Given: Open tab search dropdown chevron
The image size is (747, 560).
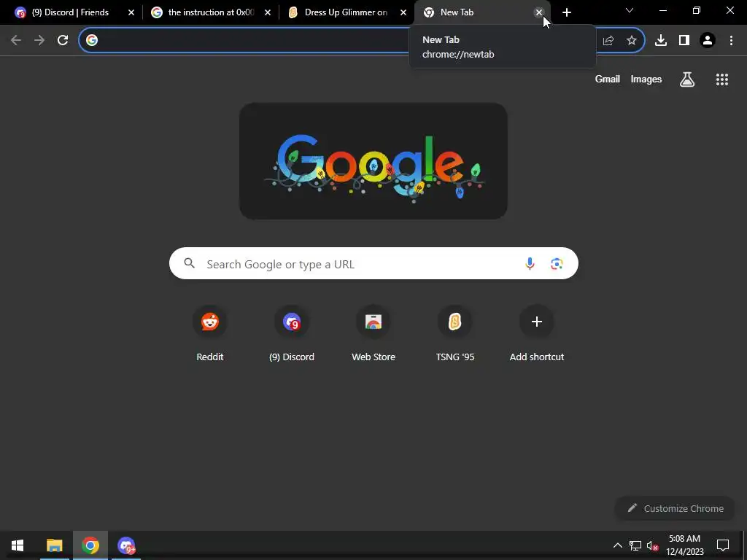Looking at the screenshot, I should 630,10.
